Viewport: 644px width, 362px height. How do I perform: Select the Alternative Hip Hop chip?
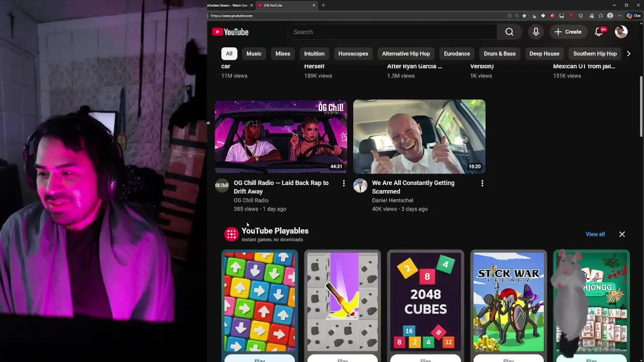point(406,54)
